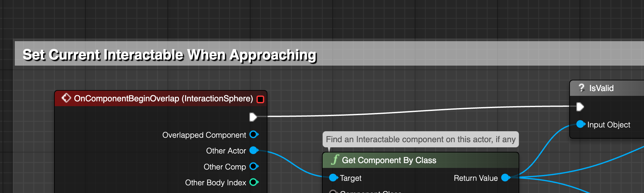
Task: Click the Return Value output pin
Action: 506,178
